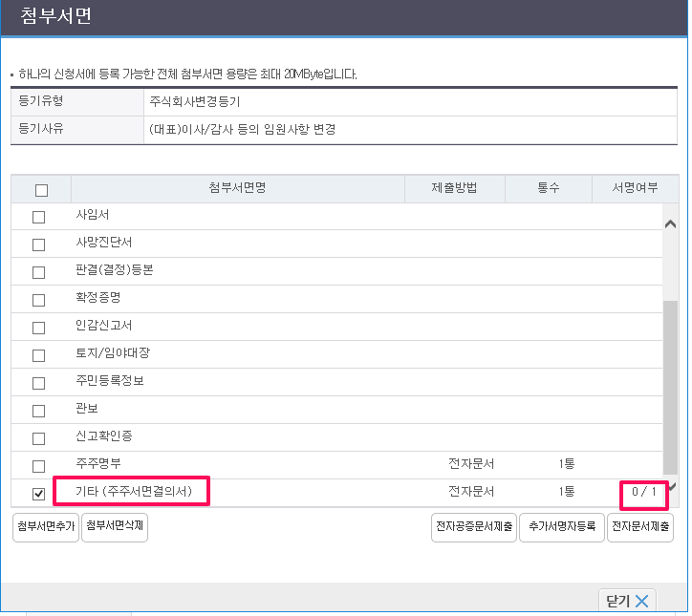
Task: Select the 관보 row text
Action: click(86, 409)
